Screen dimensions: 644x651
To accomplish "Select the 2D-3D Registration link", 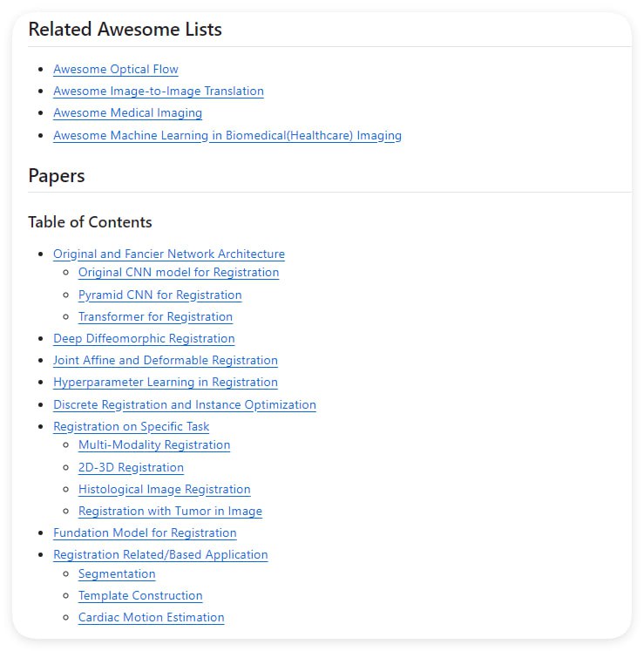I will point(131,467).
